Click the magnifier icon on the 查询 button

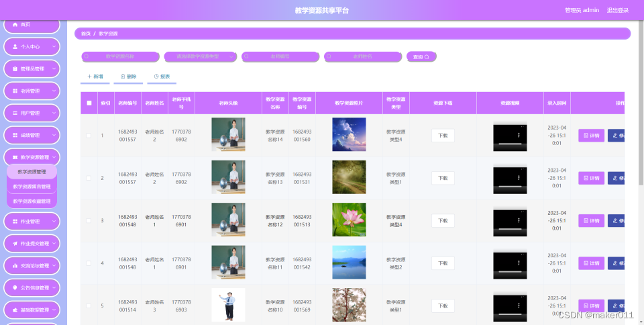click(427, 56)
